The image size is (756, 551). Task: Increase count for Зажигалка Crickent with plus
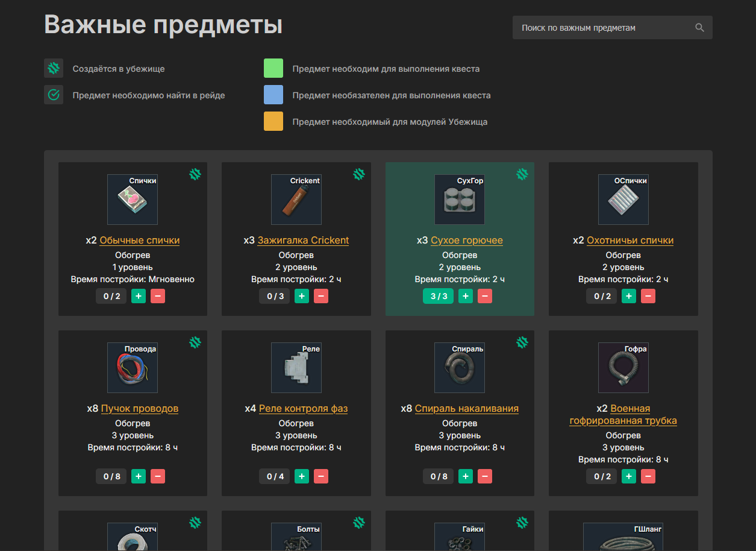(x=302, y=296)
